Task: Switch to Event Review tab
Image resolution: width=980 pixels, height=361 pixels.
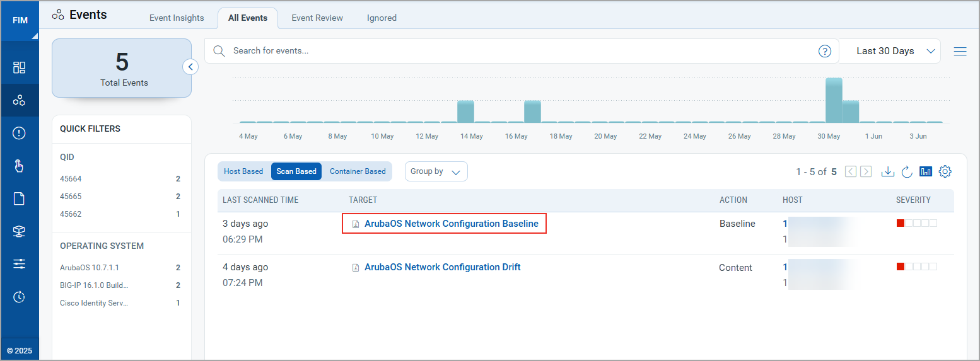Action: (317, 18)
